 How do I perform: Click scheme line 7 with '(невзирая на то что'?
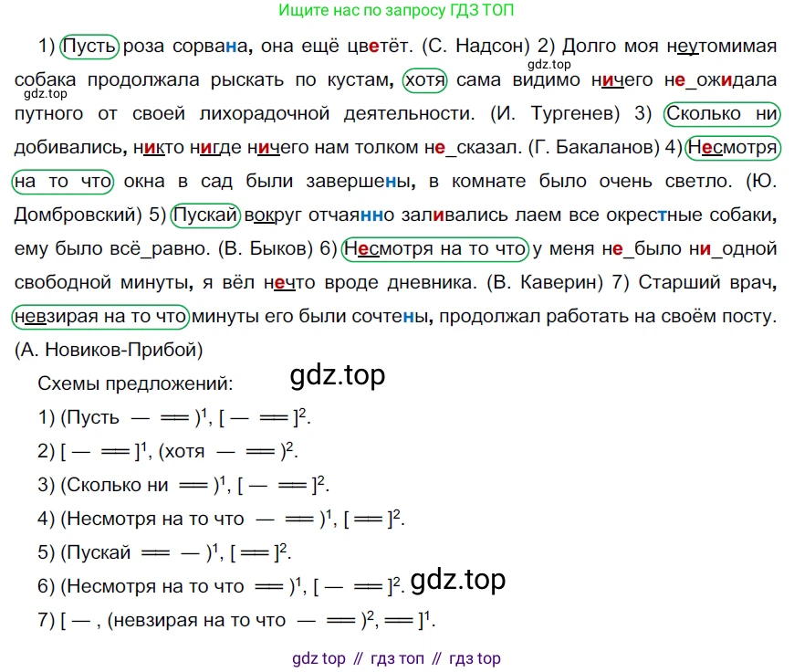236,620
